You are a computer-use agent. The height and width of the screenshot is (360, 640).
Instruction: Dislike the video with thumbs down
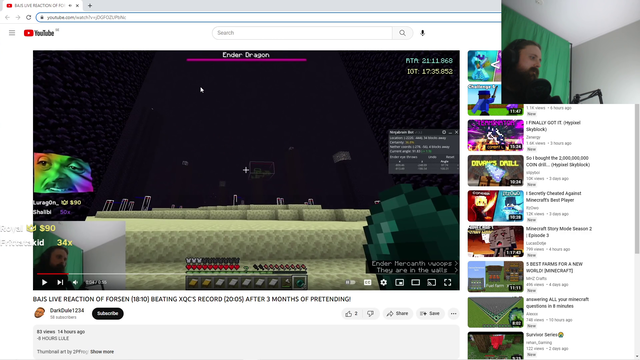click(x=370, y=313)
